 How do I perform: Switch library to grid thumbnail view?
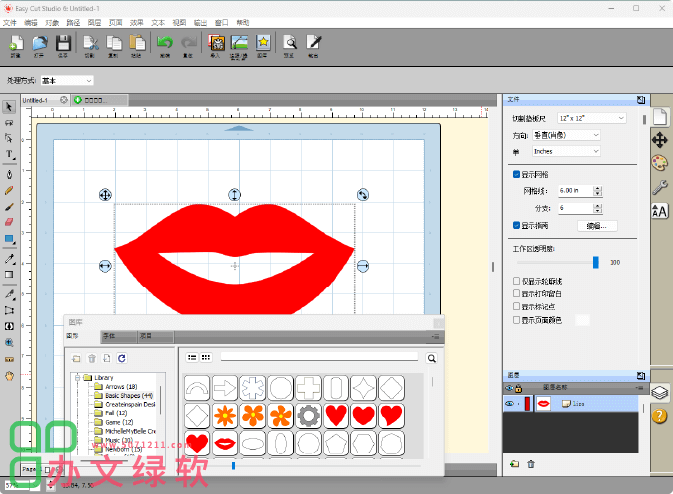point(206,357)
